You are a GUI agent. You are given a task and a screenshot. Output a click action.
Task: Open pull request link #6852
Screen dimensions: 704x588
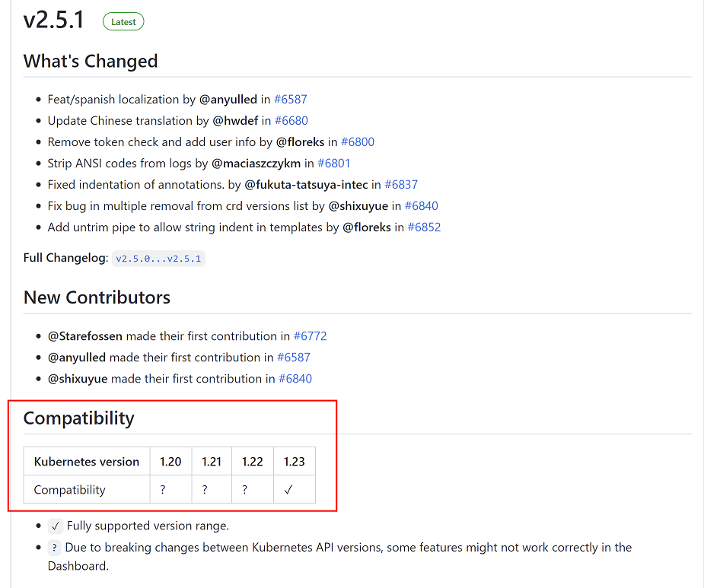pyautogui.click(x=424, y=227)
